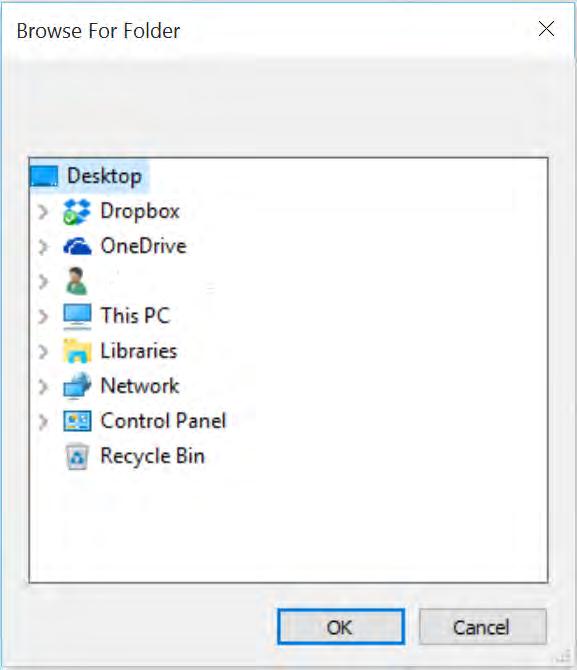Image resolution: width=577 pixels, height=670 pixels.
Task: Expand the Libraries node
Action: point(43,351)
